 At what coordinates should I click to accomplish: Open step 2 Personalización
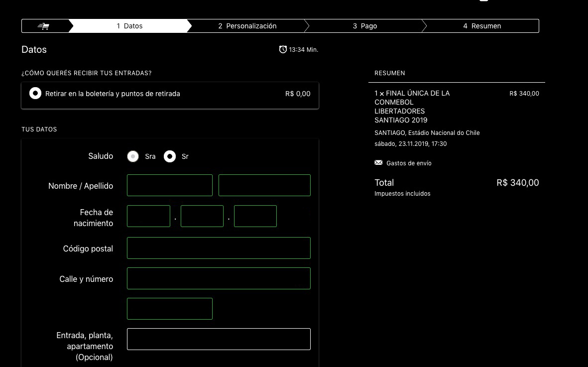(247, 26)
